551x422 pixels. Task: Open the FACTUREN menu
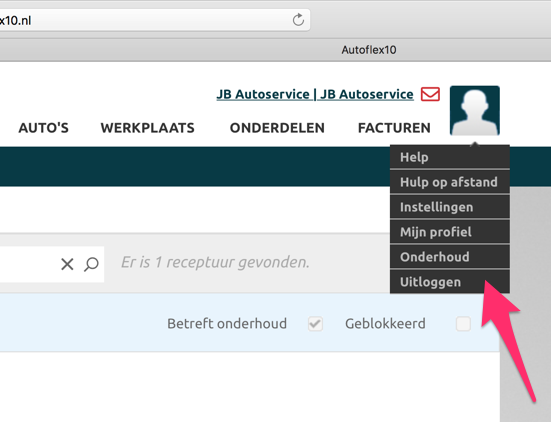(x=394, y=128)
